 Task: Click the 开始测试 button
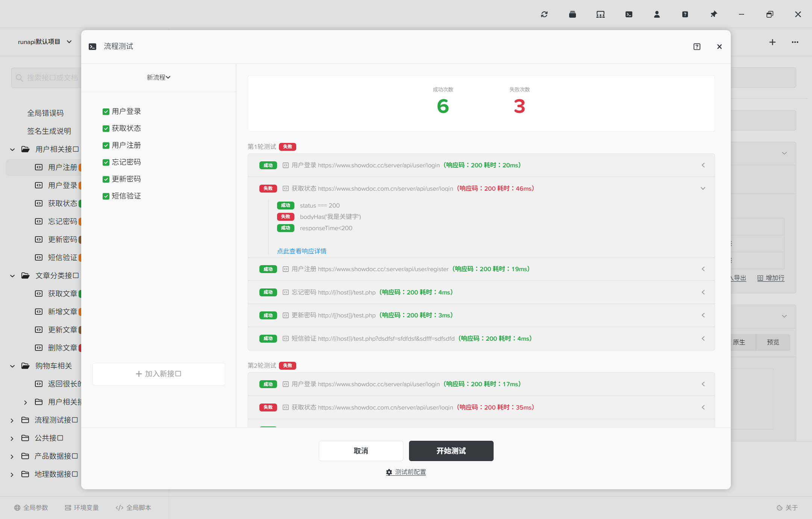point(450,451)
